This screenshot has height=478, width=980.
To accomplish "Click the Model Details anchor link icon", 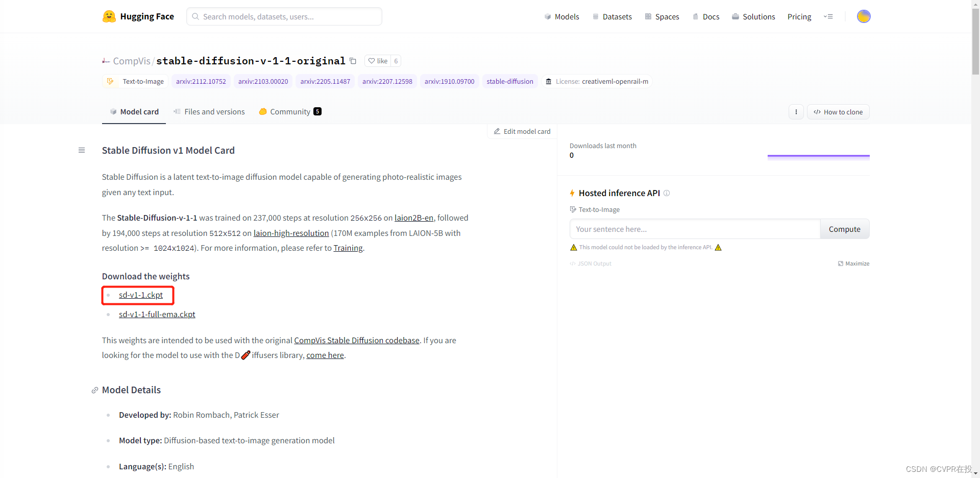I will [95, 390].
